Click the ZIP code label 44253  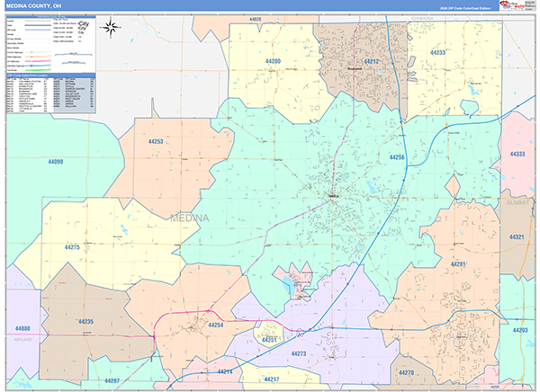[x=156, y=141]
